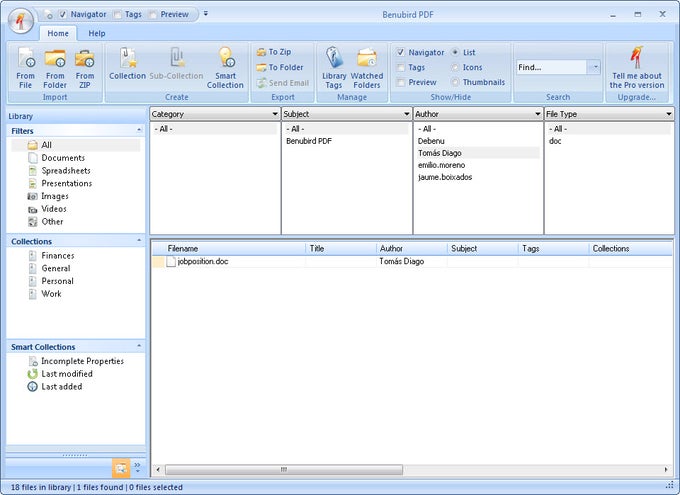Switch to the Home ribbon tab

58,33
